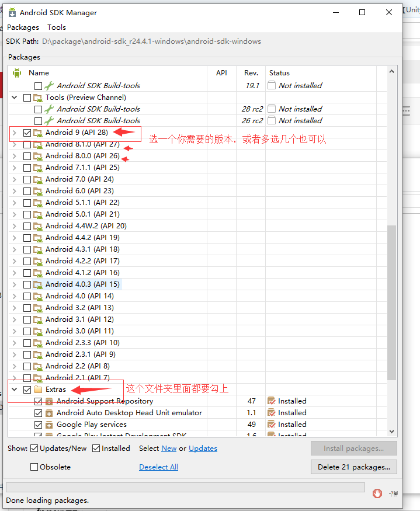This screenshot has width=420, height=511.
Task: Expand the Android 5.1.1 (API 22) node
Action: click(x=15, y=203)
